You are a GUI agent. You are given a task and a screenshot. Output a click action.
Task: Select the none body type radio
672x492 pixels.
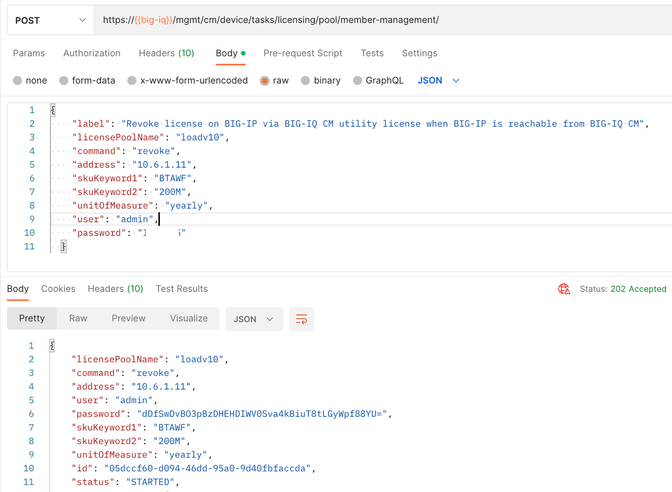click(x=18, y=80)
